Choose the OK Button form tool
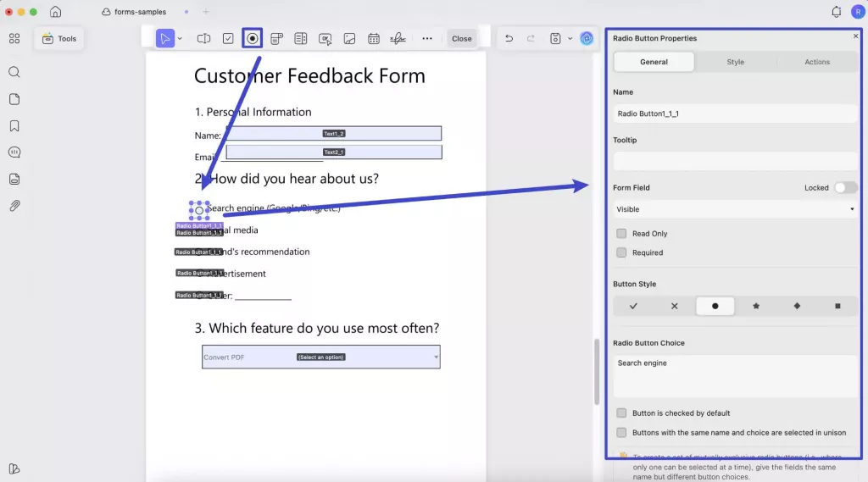 coord(325,38)
